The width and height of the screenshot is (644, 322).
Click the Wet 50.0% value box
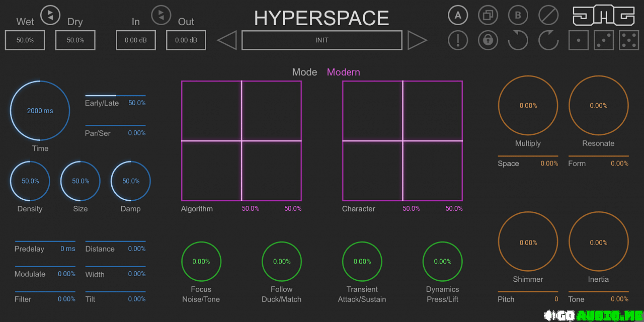tap(25, 40)
